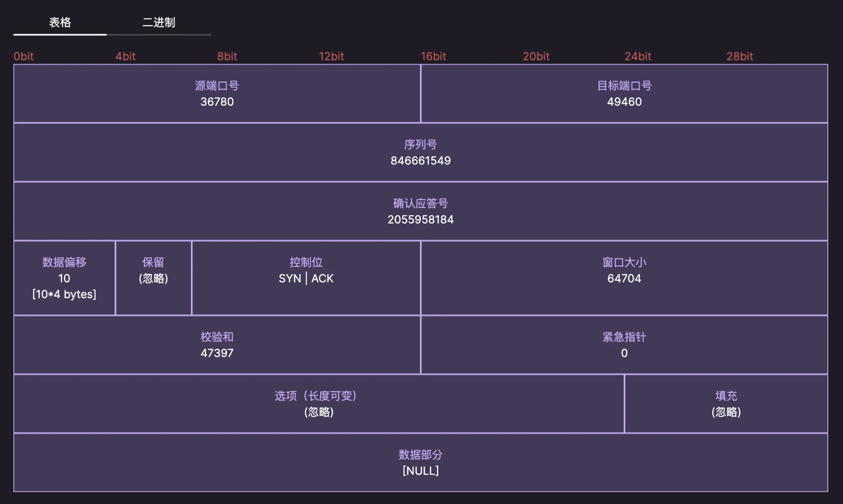Click the 窗口大小 64704 cell
This screenshot has width=843, height=504.
(x=624, y=278)
